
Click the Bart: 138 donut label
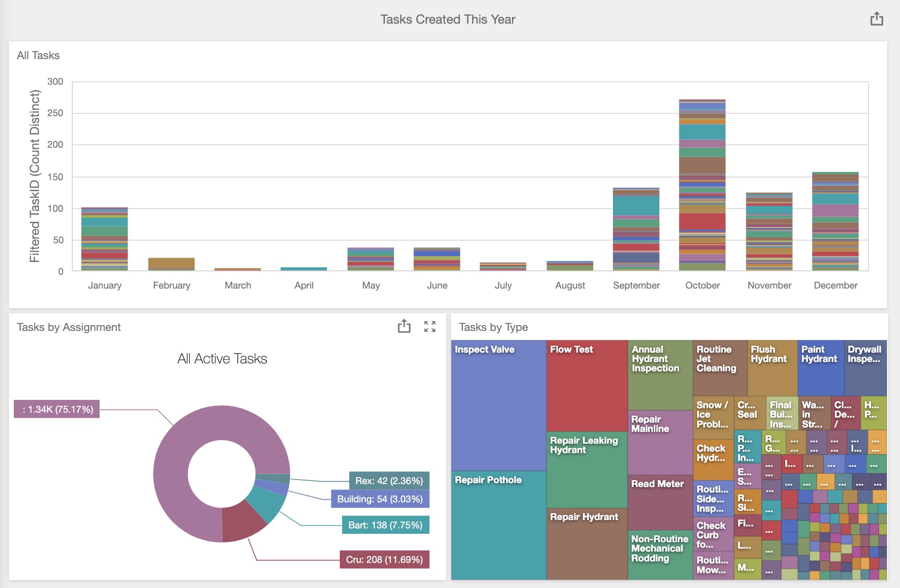pyautogui.click(x=386, y=525)
